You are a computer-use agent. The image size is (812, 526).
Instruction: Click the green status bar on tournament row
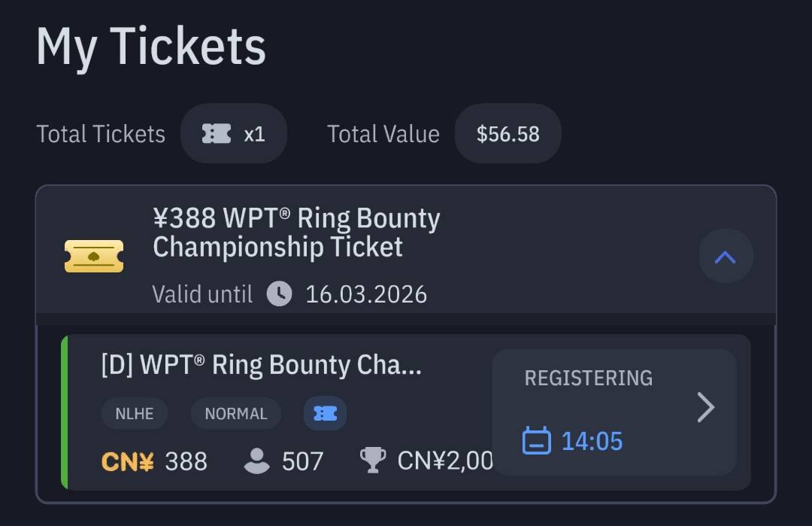65,412
